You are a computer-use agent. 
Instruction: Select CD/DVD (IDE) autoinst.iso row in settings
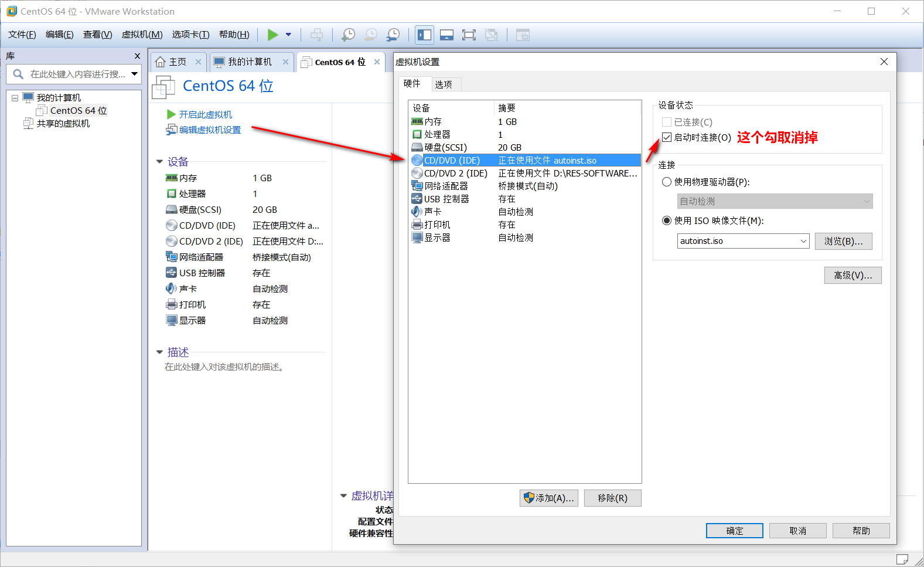click(525, 160)
